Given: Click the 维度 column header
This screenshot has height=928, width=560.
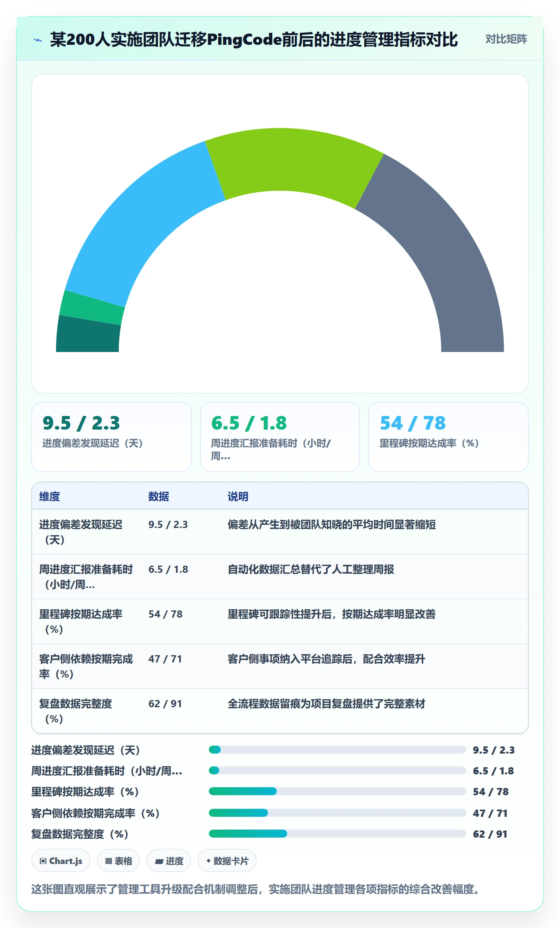Looking at the screenshot, I should coord(50,496).
